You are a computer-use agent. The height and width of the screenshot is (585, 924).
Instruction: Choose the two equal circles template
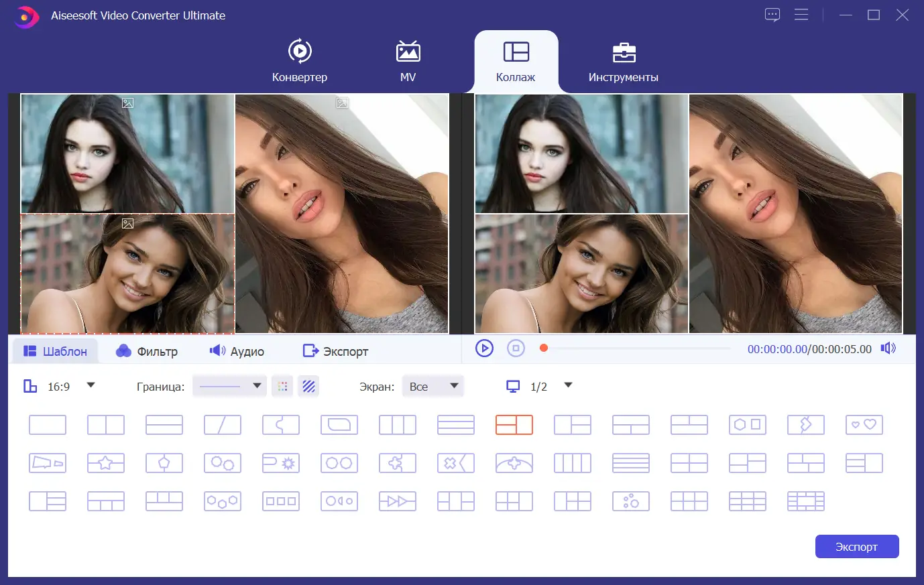339,463
